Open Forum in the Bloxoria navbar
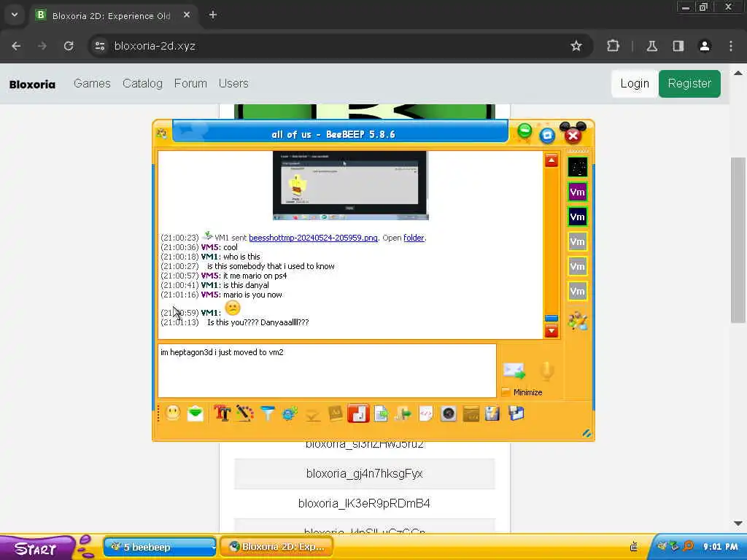This screenshot has width=747, height=560. point(190,83)
